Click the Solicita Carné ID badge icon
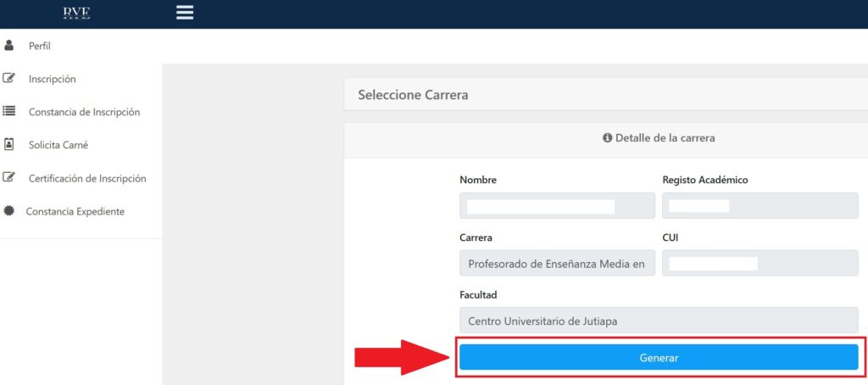868x385 pixels. point(9,144)
